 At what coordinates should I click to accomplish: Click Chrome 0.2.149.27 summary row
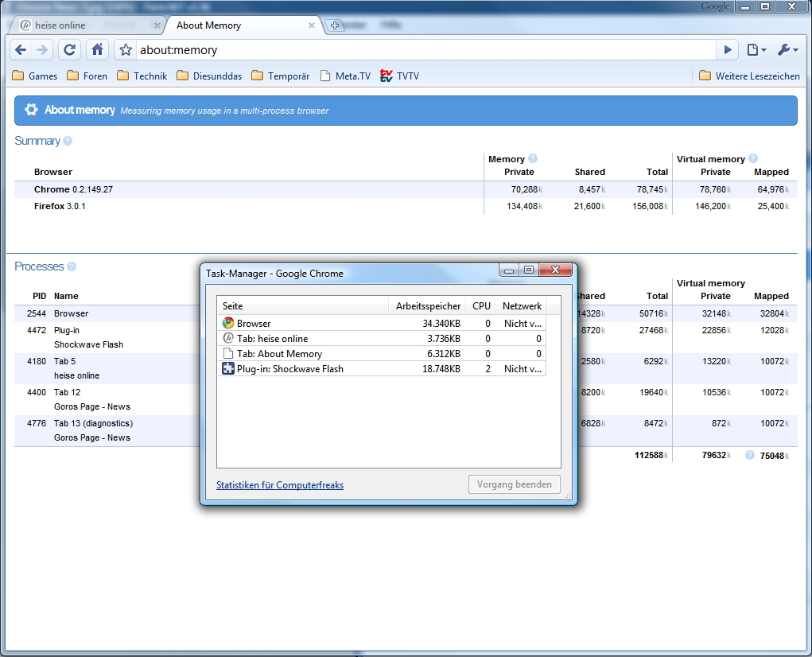pyautogui.click(x=406, y=189)
